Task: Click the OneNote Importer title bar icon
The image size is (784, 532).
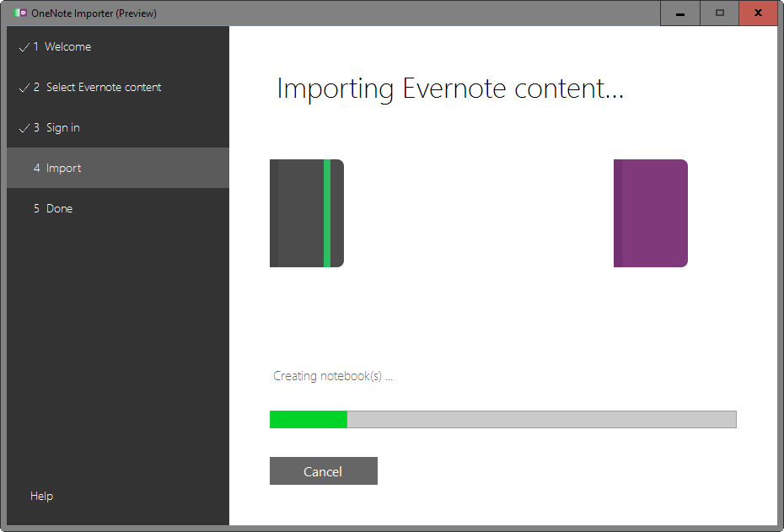Action: [20, 13]
